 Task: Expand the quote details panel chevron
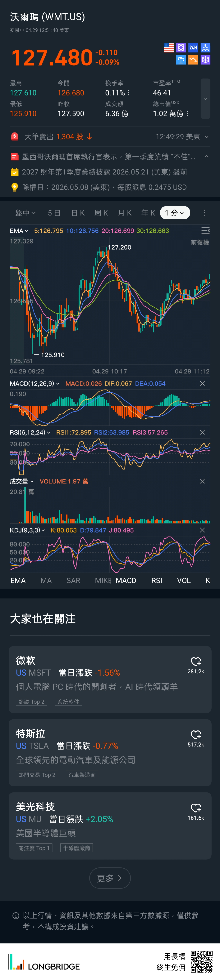click(x=205, y=99)
